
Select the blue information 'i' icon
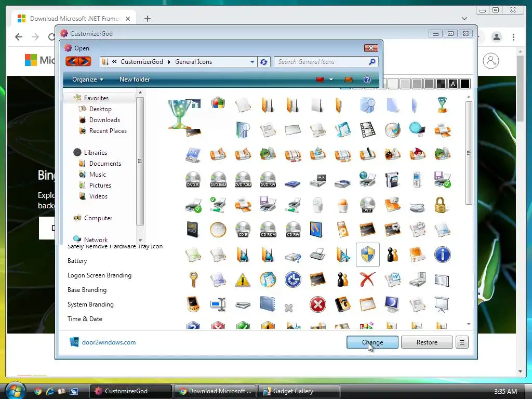(443, 255)
